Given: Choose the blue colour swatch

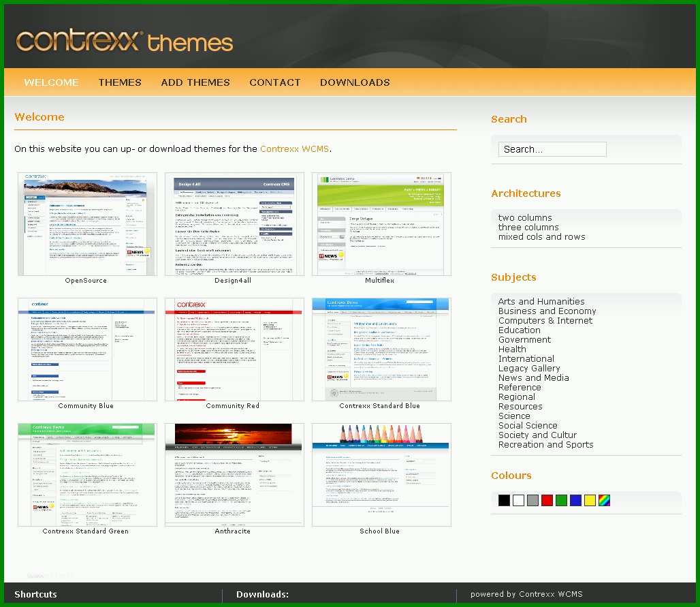Looking at the screenshot, I should (x=575, y=500).
